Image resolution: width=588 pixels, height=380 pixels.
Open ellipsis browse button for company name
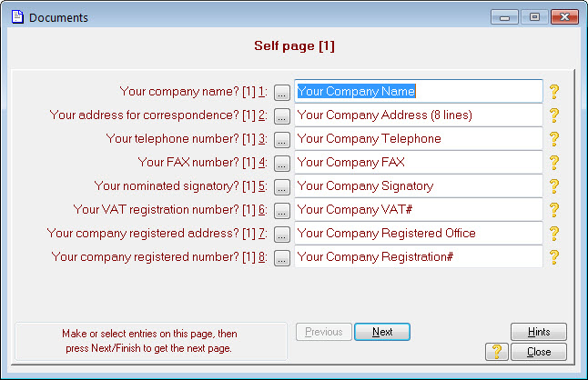(282, 92)
